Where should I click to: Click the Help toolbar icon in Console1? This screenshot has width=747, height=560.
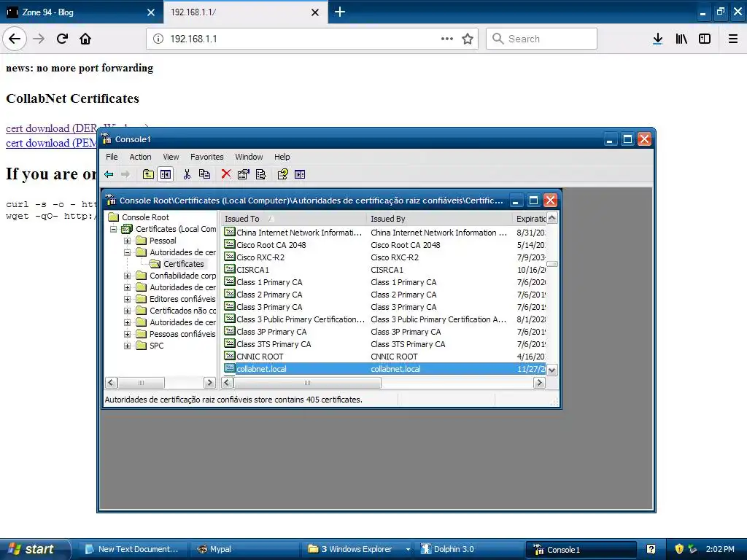pyautogui.click(x=282, y=174)
